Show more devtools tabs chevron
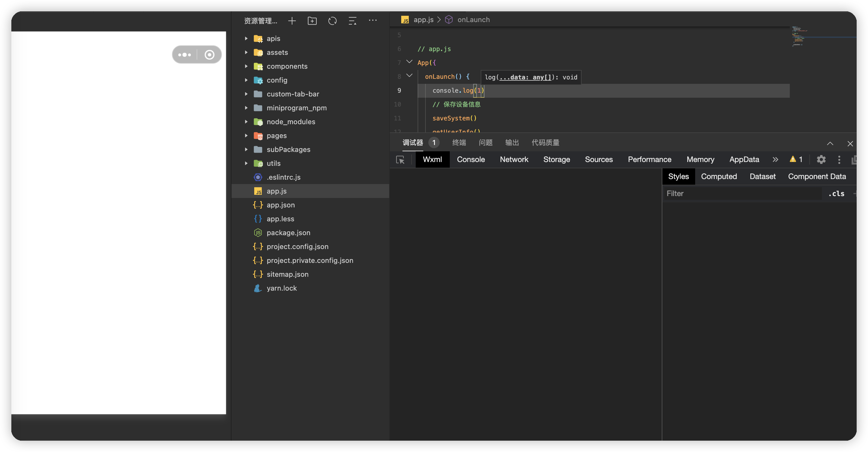This screenshot has height=452, width=868. point(775,159)
